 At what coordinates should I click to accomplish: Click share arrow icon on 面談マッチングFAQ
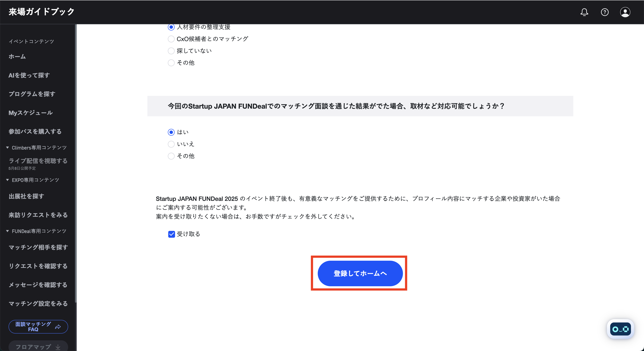[x=58, y=327]
